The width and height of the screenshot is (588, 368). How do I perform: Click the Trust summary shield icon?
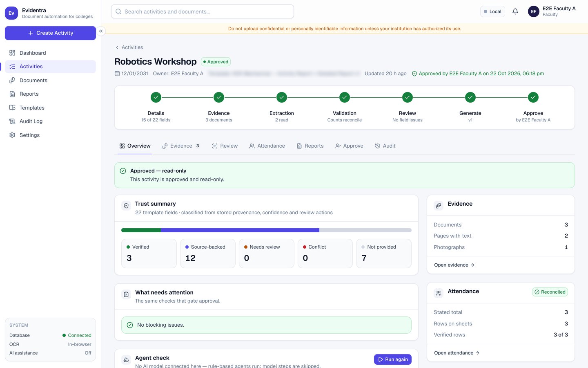click(126, 206)
